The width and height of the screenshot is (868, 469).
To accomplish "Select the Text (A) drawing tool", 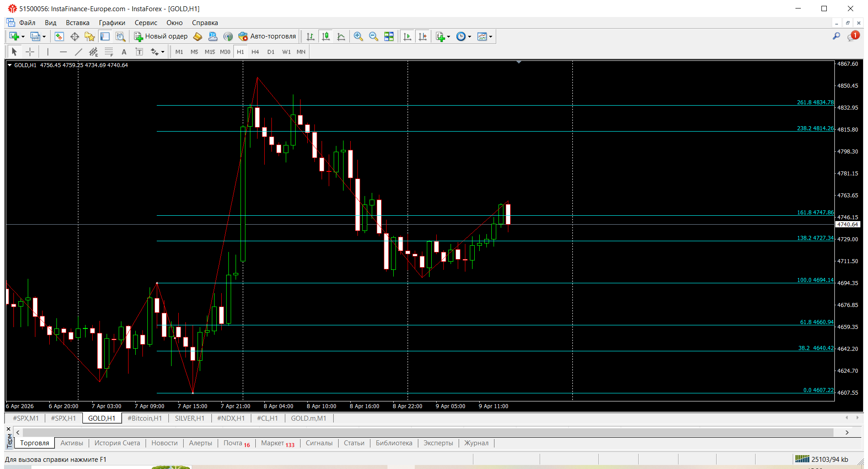I will (x=124, y=52).
